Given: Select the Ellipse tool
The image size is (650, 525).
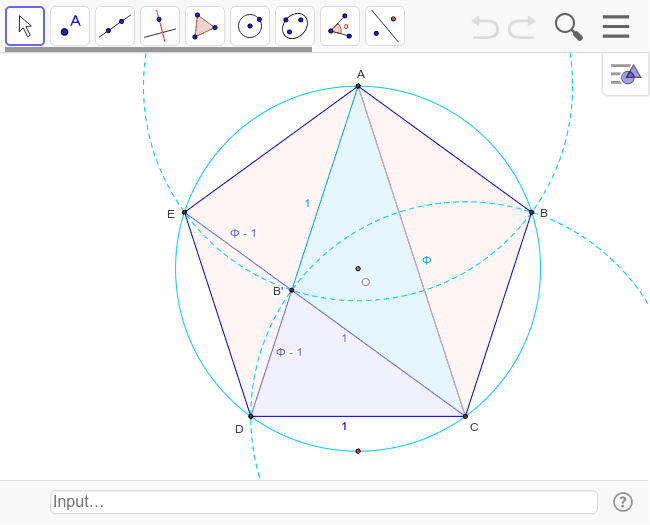Looking at the screenshot, I should pyautogui.click(x=295, y=26).
